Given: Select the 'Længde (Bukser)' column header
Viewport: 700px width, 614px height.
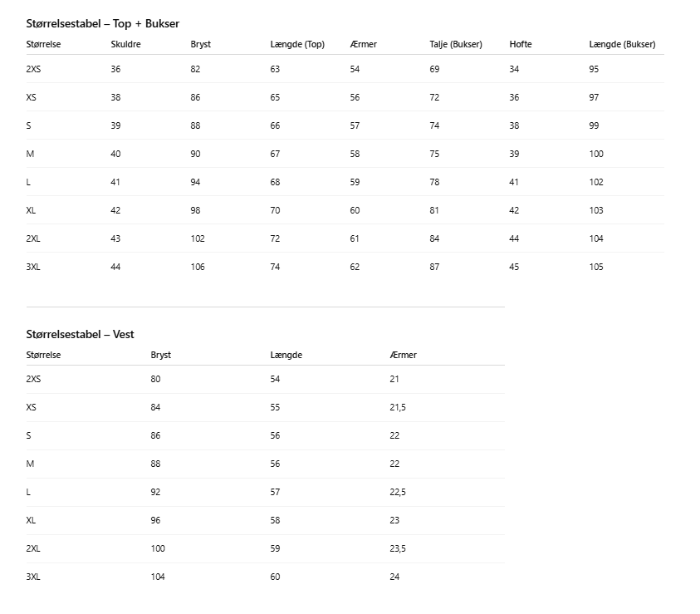Looking at the screenshot, I should tap(622, 45).
